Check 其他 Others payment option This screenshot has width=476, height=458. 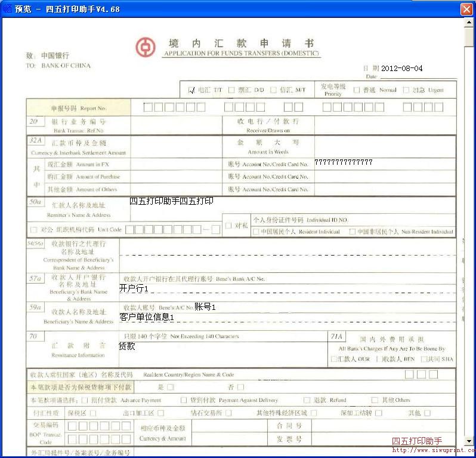[x=375, y=400]
